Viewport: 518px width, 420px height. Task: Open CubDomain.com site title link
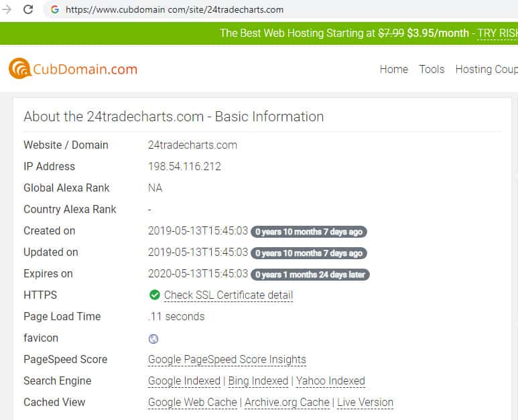point(85,69)
